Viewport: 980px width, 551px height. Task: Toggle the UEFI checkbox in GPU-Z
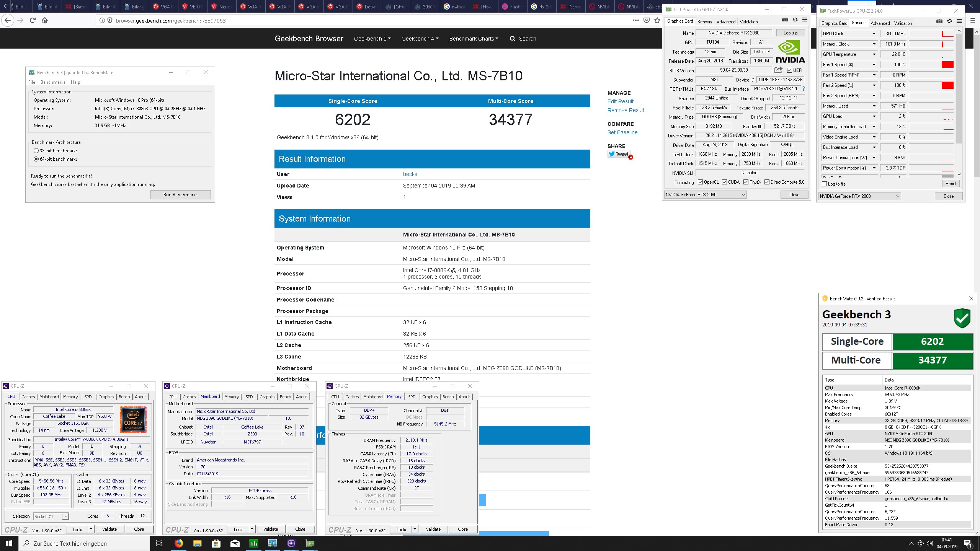pos(789,70)
